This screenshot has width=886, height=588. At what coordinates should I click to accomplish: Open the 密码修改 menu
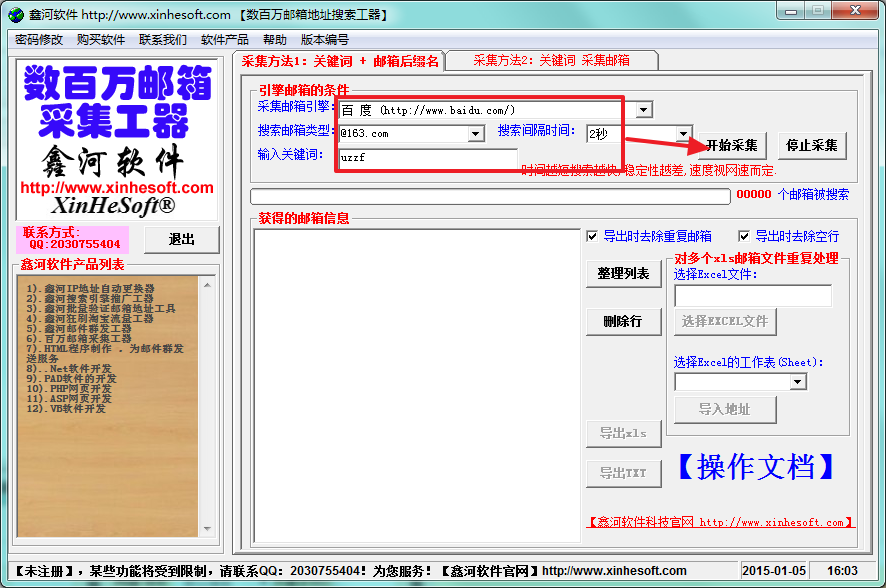point(39,40)
